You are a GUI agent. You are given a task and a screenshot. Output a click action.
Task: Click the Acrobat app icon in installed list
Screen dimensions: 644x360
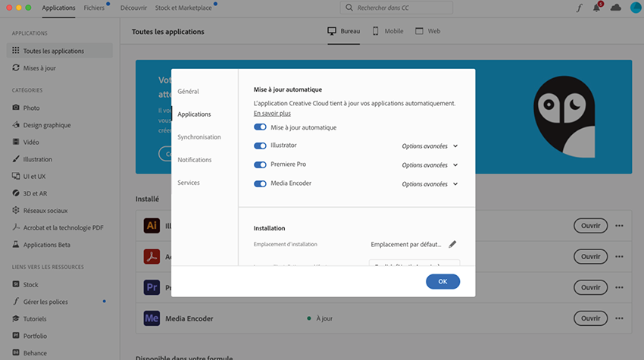[152, 256]
